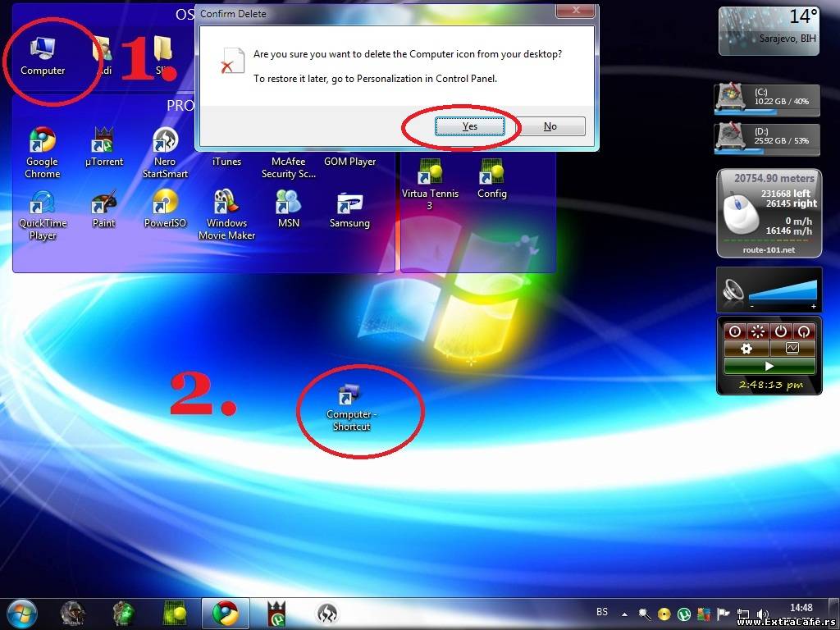Viewport: 840px width, 630px height.
Task: Click the magnifier tray icon
Action: tap(644, 614)
